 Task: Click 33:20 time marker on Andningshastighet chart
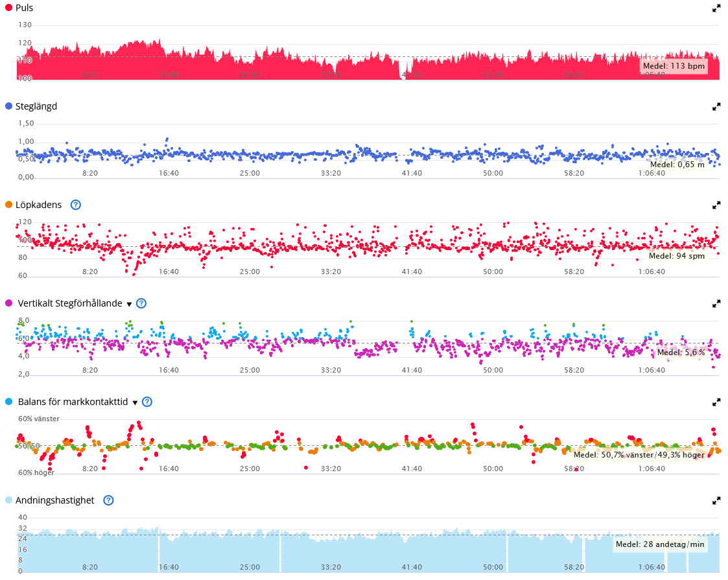(x=331, y=567)
